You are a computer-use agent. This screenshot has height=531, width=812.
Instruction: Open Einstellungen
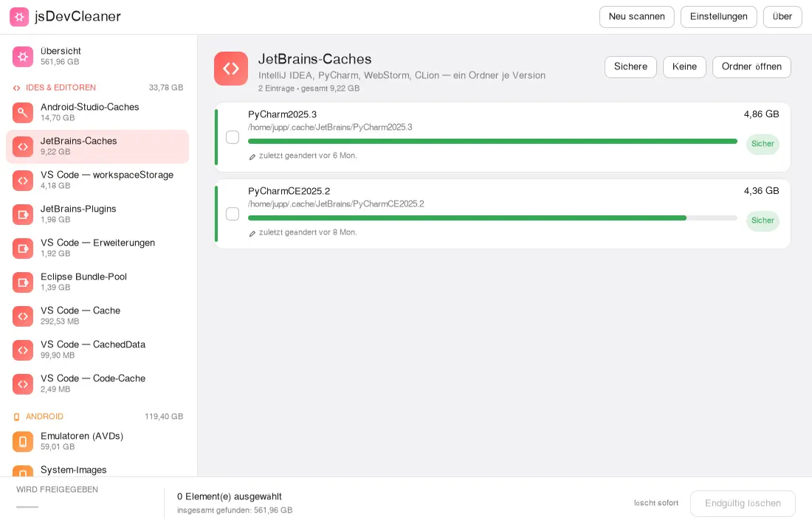[x=718, y=16]
